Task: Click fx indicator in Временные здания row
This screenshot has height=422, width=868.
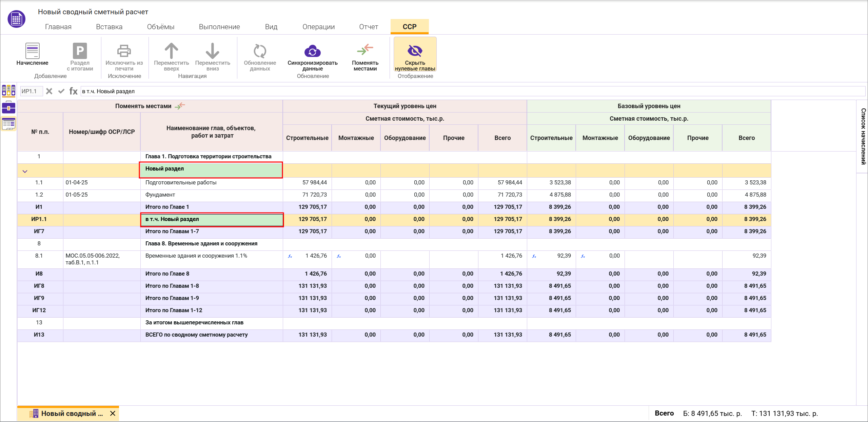Action: (x=290, y=256)
